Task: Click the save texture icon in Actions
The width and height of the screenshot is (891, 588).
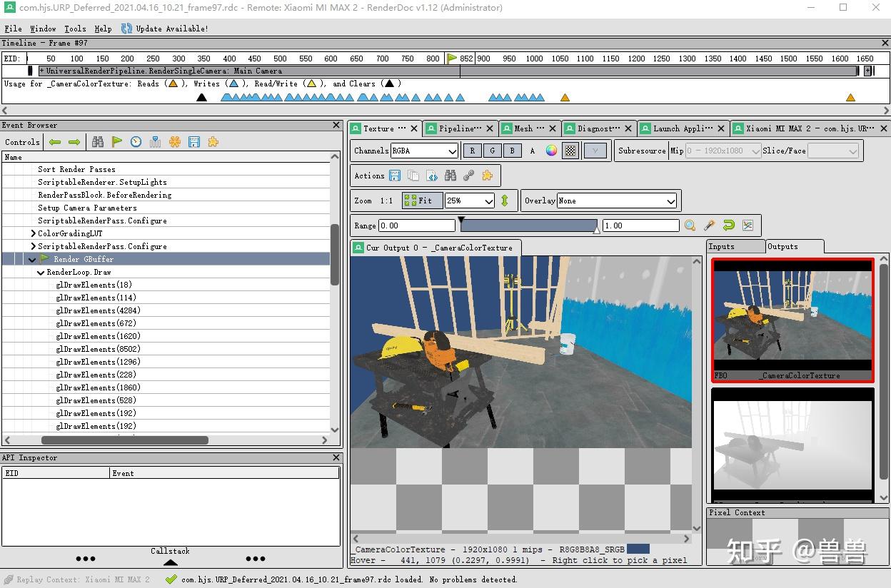Action: coord(395,176)
